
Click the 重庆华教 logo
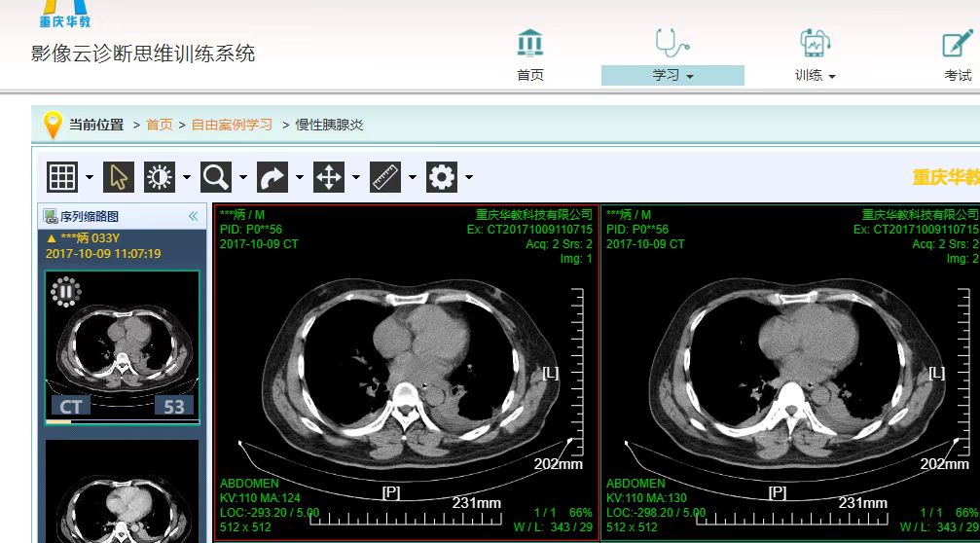(65, 14)
